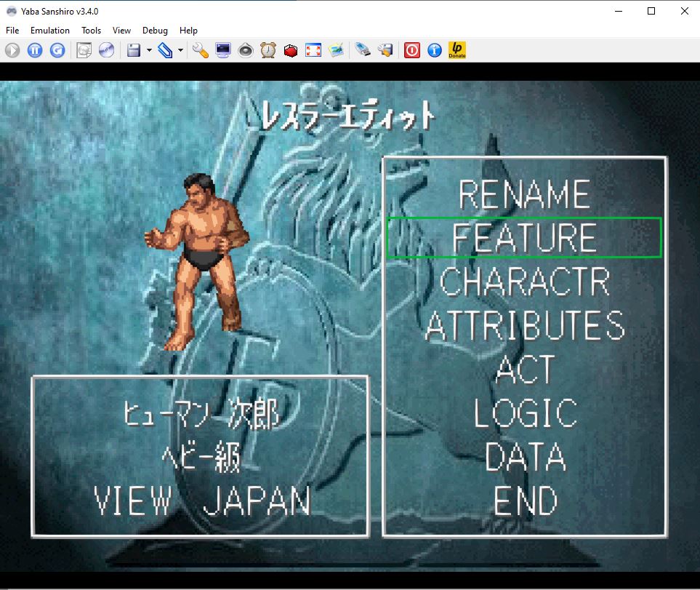This screenshot has width=700, height=590.
Task: Pause the emulation with the pause icon
Action: click(x=35, y=50)
